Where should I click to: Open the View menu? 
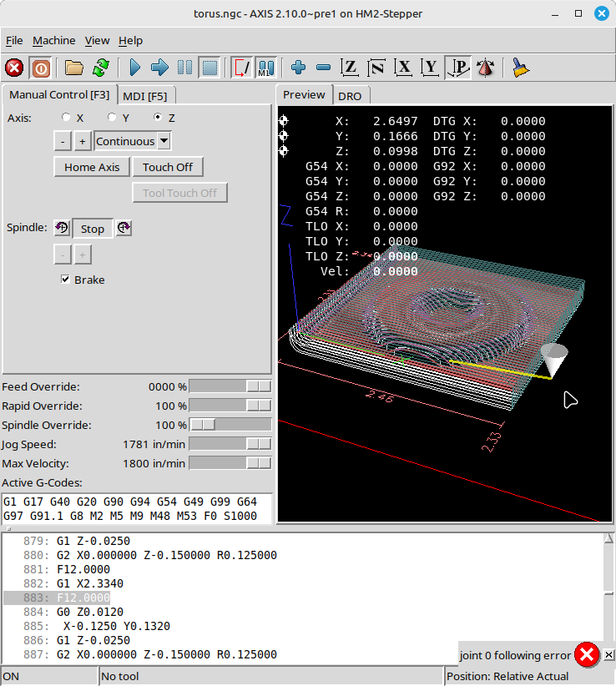(97, 40)
